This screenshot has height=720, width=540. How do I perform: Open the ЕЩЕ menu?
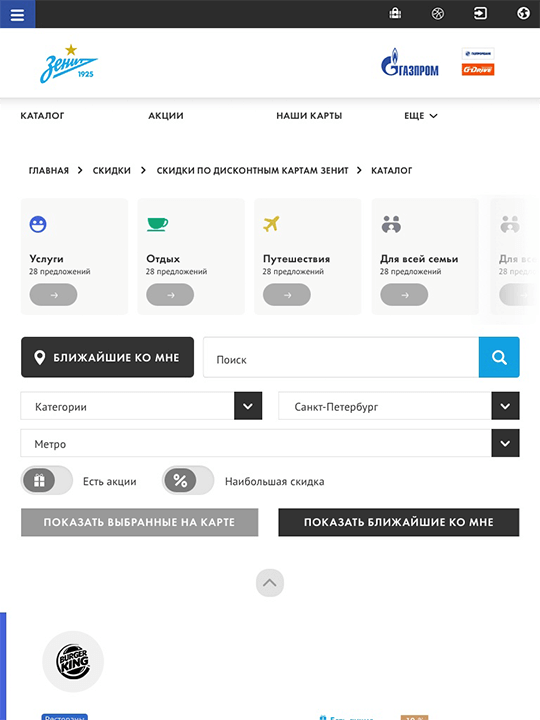(421, 116)
